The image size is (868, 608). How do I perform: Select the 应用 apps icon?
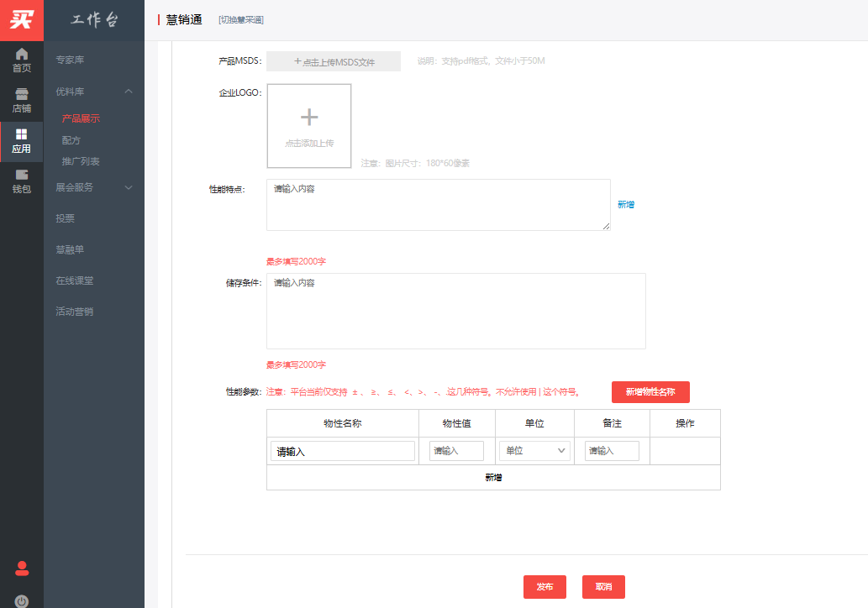(x=22, y=141)
